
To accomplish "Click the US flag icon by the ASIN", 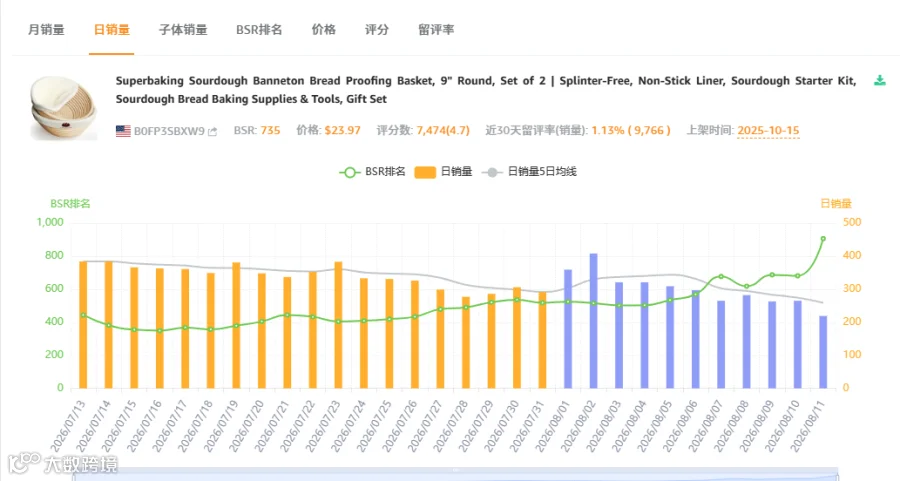I will pyautogui.click(x=123, y=131).
